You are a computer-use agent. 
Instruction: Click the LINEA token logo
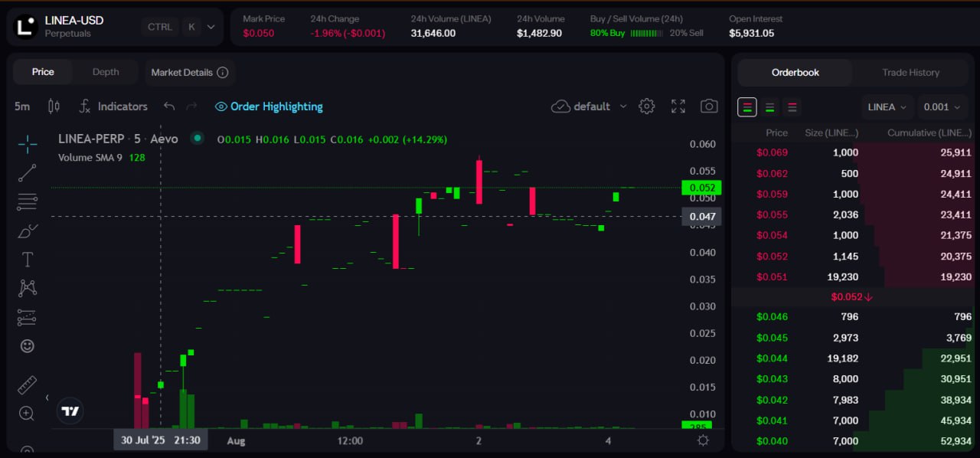coord(27,26)
